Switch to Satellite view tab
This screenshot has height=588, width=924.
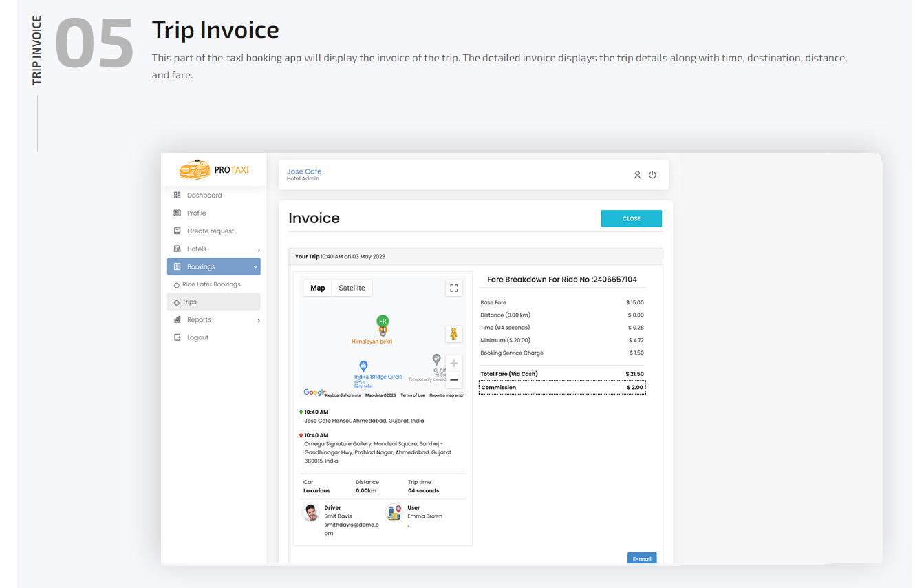point(352,288)
